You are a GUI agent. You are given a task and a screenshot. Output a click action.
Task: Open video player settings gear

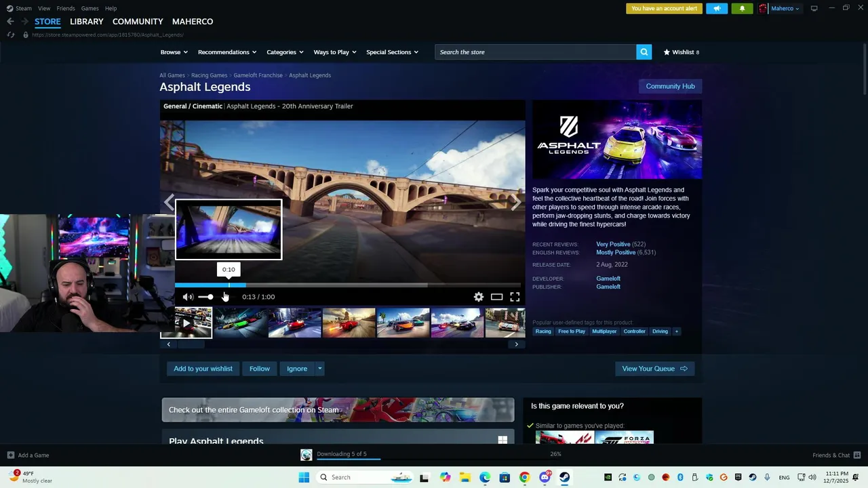tap(479, 297)
